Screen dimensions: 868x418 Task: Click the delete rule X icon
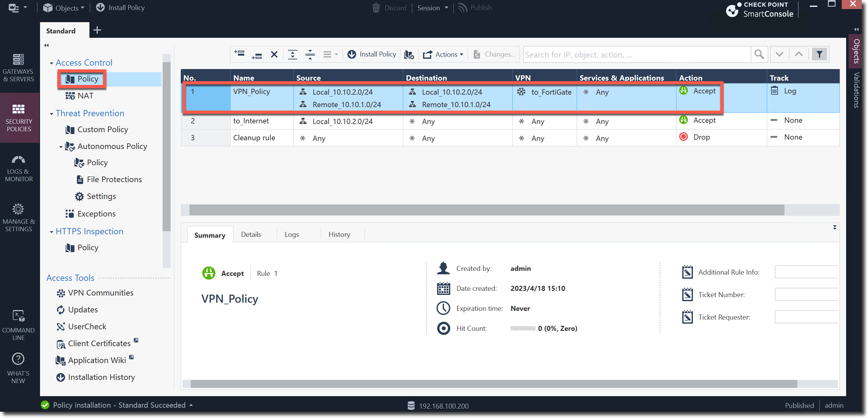pyautogui.click(x=274, y=54)
